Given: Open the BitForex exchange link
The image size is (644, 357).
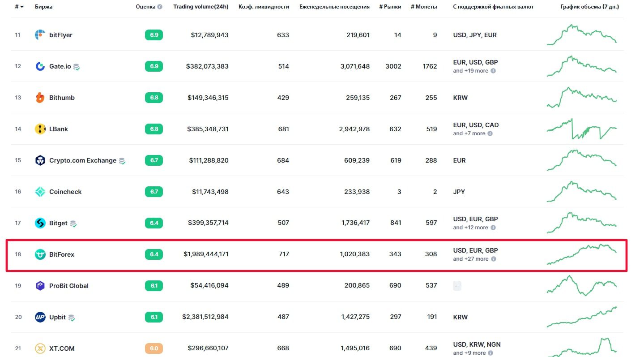Looking at the screenshot, I should 62,254.
